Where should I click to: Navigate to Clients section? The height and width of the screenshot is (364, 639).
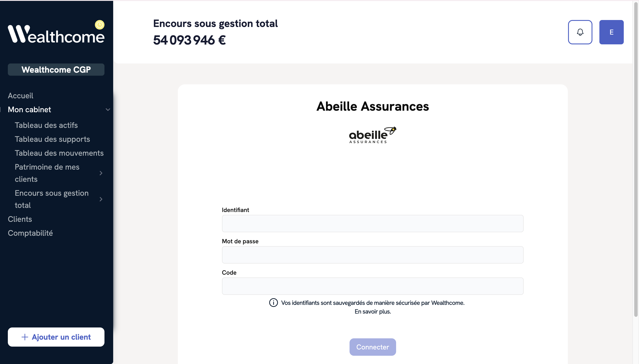click(x=20, y=219)
